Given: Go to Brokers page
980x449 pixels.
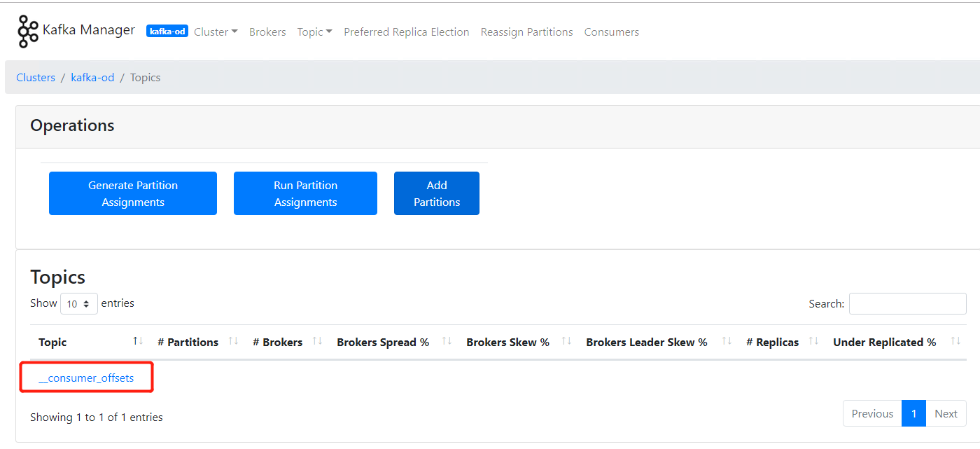Looking at the screenshot, I should [x=267, y=32].
